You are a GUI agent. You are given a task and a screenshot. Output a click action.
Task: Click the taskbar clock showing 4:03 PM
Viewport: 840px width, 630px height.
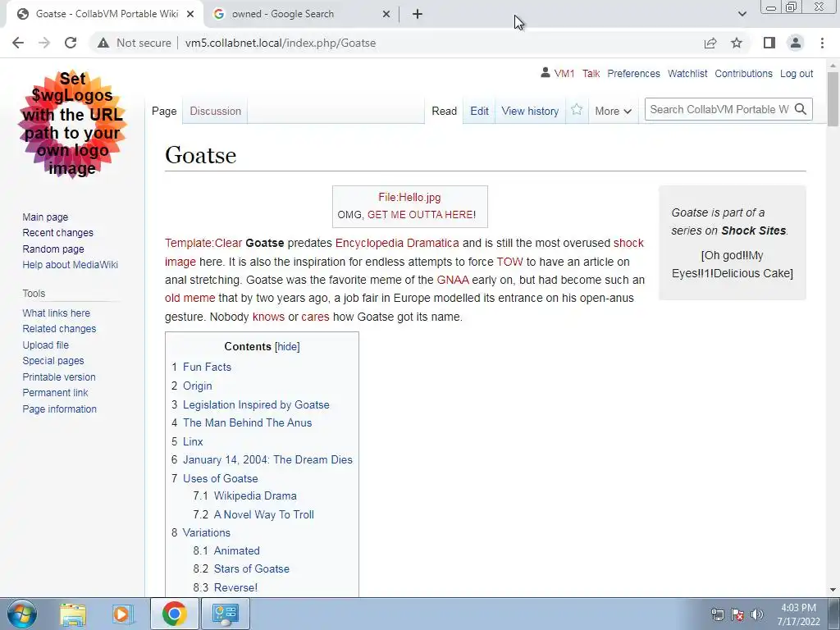click(x=798, y=614)
